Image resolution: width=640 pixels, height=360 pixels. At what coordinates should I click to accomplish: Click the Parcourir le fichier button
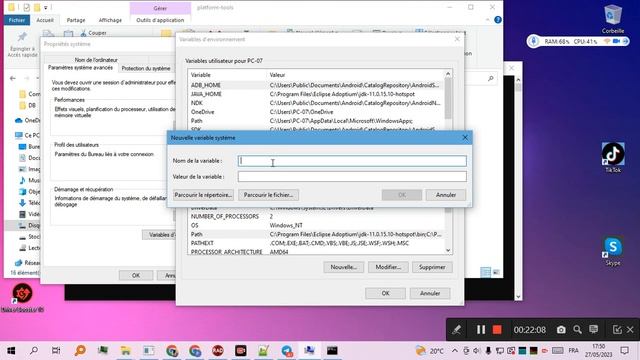(x=268, y=195)
